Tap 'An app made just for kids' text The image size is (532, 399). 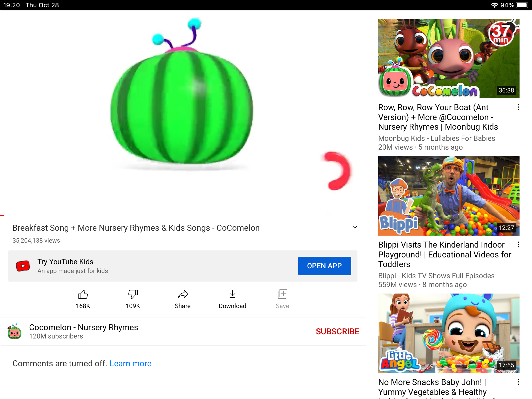pyautogui.click(x=72, y=271)
